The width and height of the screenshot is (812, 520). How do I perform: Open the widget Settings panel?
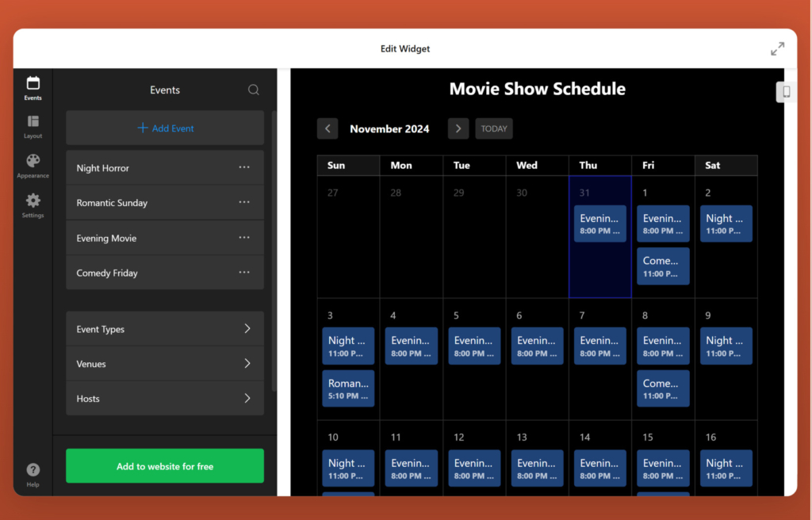[x=33, y=205]
